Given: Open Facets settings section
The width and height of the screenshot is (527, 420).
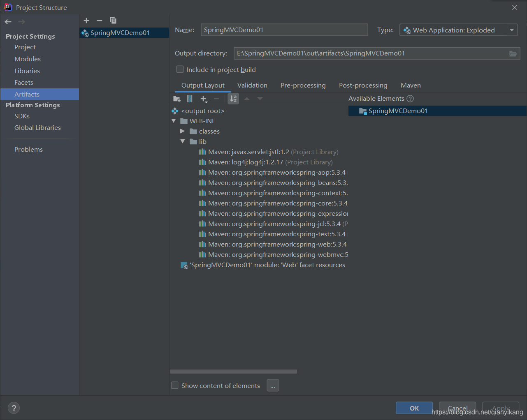Looking at the screenshot, I should pos(24,83).
